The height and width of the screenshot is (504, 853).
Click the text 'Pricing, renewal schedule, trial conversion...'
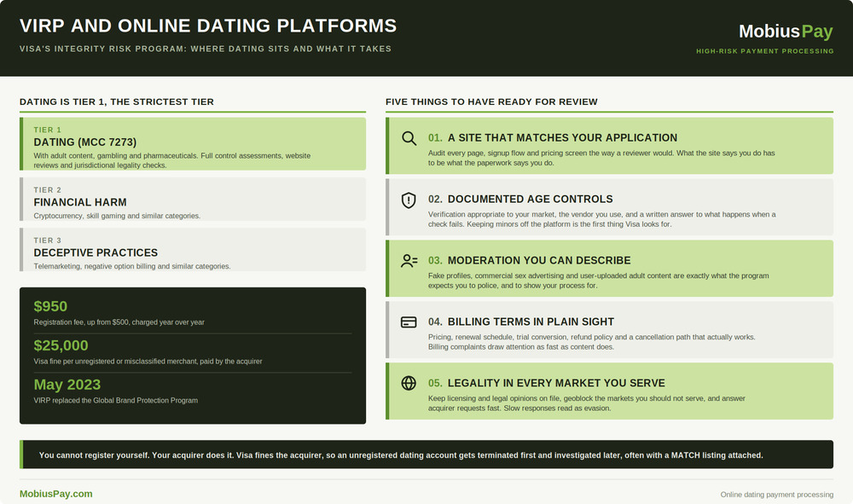click(x=592, y=343)
